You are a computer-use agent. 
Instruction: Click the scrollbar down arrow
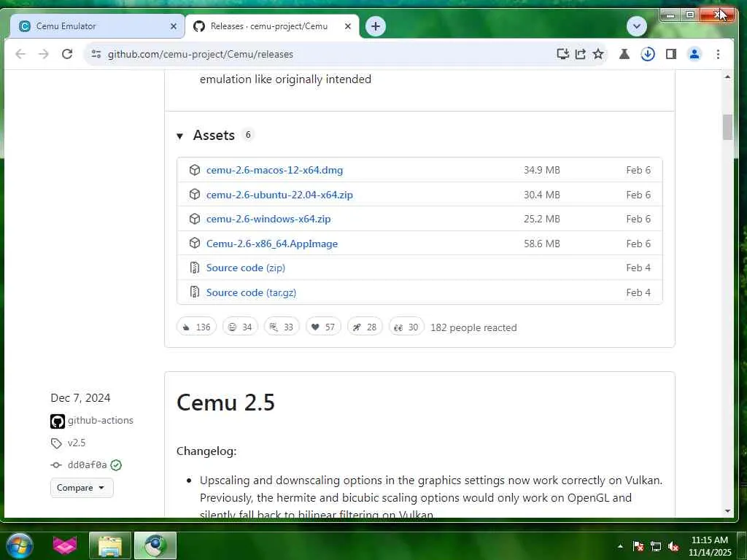(727, 511)
